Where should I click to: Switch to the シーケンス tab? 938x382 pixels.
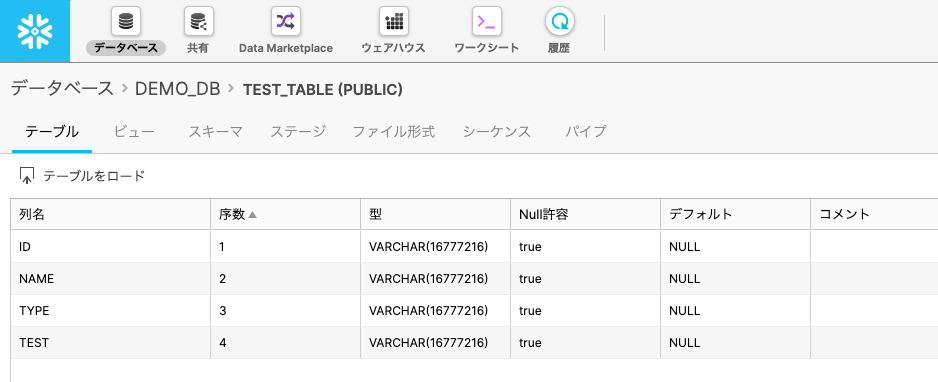pyautogui.click(x=497, y=132)
